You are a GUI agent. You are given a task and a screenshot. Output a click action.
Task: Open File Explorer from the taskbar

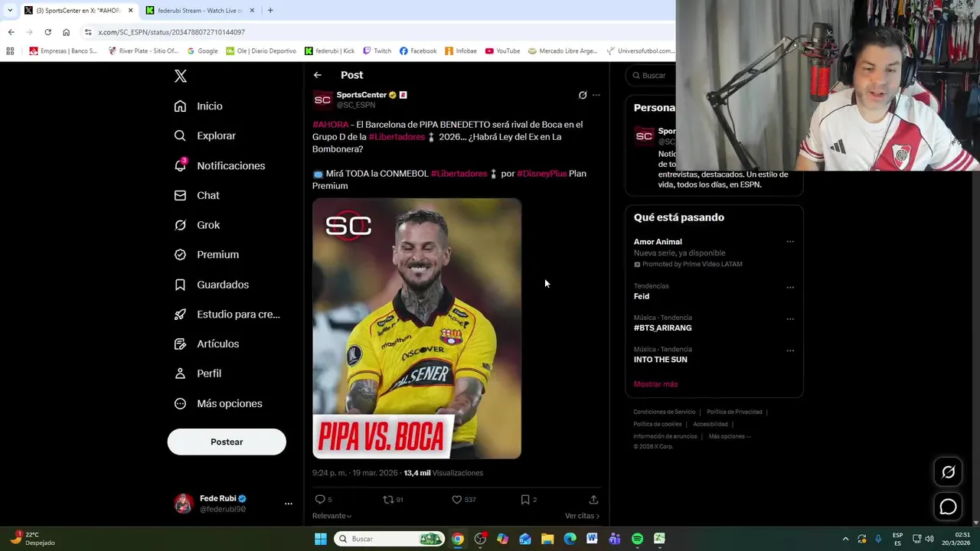[547, 539]
